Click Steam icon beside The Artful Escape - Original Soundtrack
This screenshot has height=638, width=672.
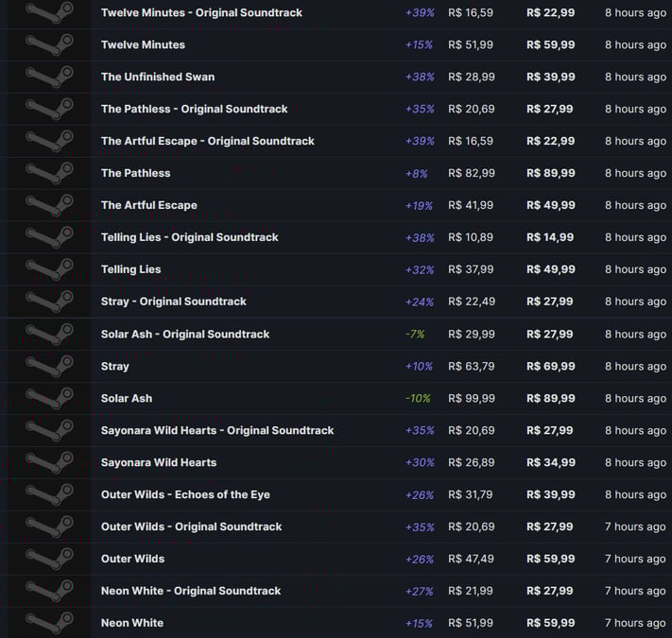49,141
